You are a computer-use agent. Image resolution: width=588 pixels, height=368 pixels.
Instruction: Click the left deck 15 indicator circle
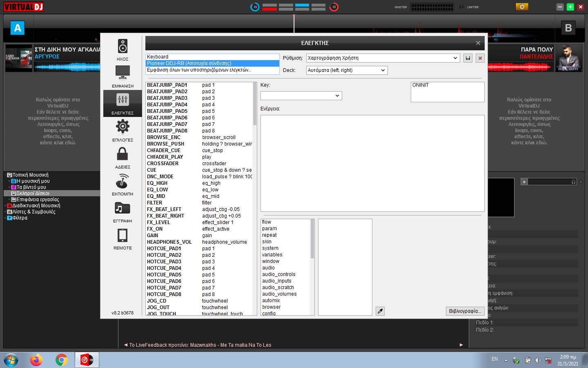coord(255,7)
